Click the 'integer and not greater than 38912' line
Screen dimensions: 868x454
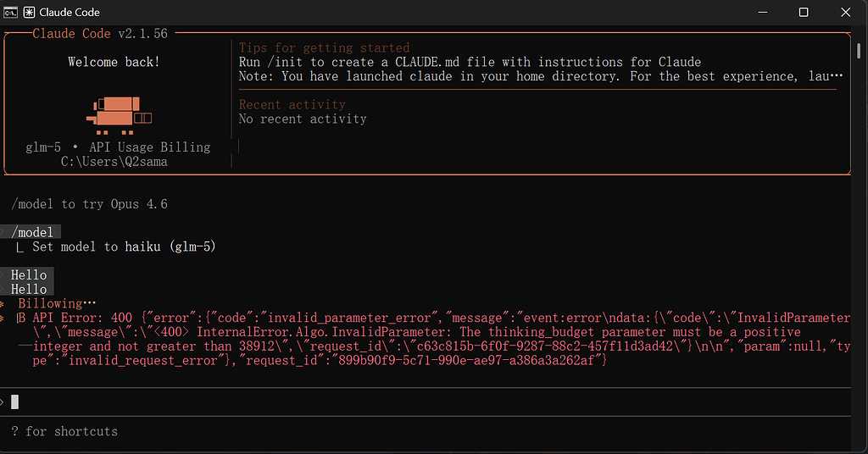441,346
